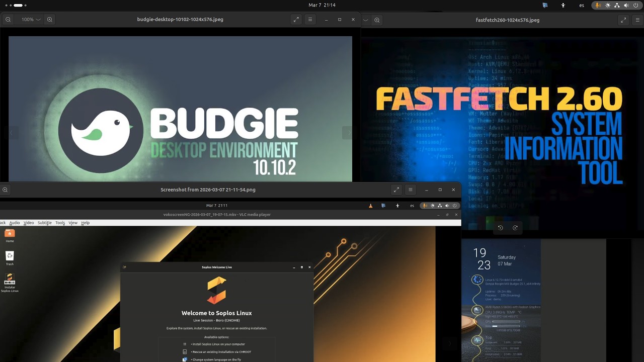
Task: Click the budgie-desktop-10102-1024x576.jpeg title
Action: (180, 20)
